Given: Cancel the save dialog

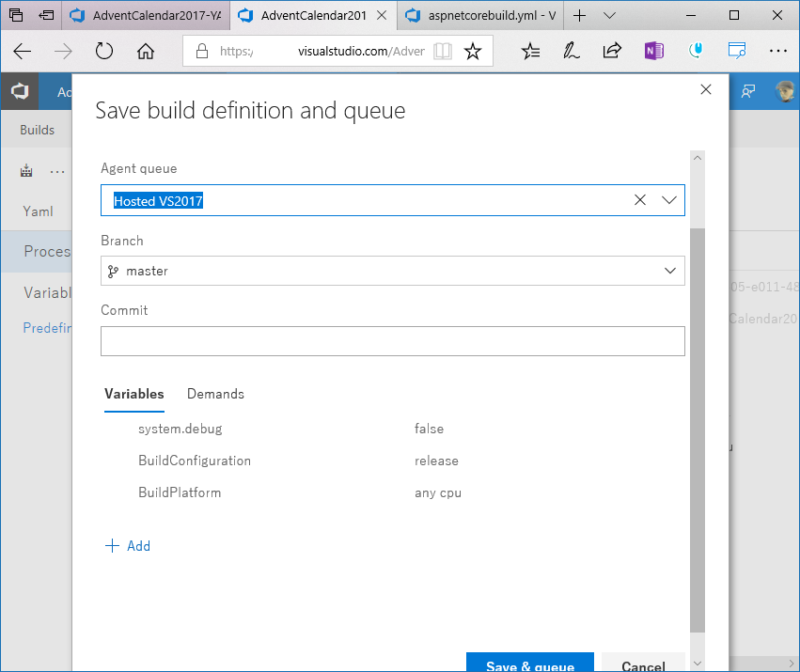Looking at the screenshot, I should click(643, 662).
